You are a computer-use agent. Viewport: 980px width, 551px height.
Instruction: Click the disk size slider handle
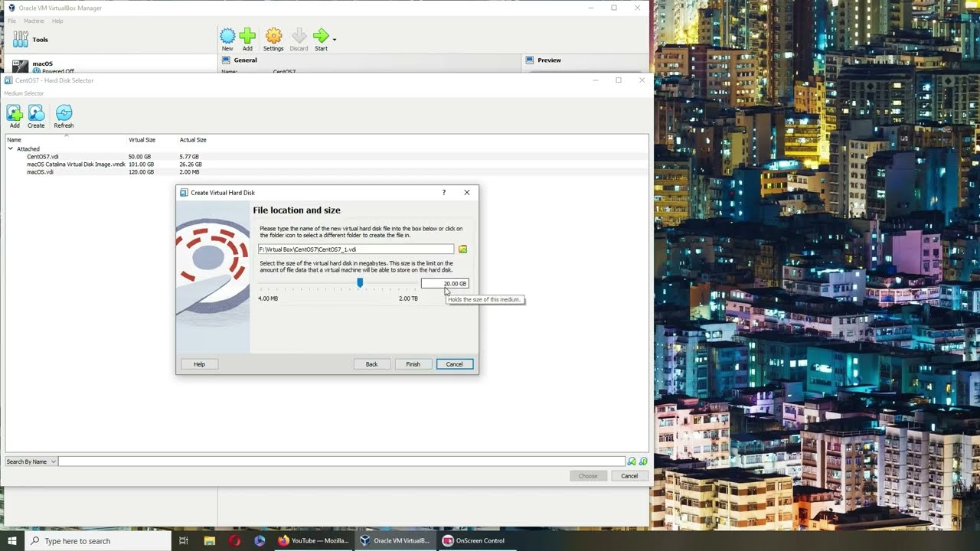point(360,283)
